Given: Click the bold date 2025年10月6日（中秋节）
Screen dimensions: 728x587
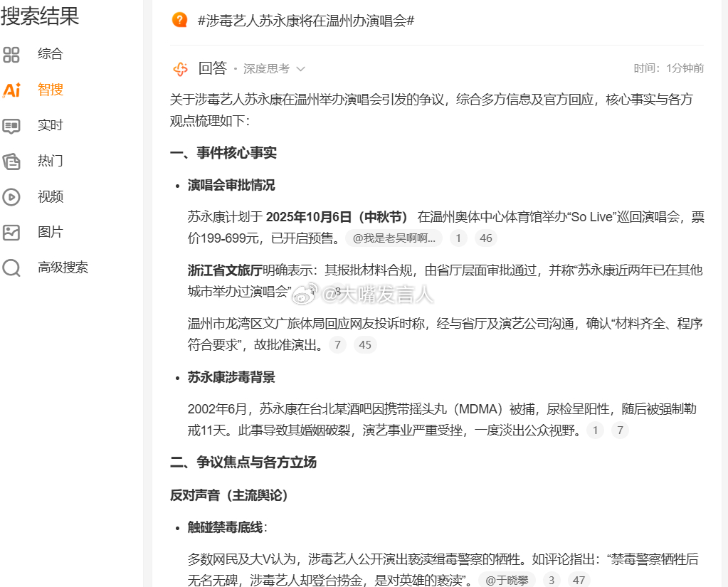Looking at the screenshot, I should [337, 217].
